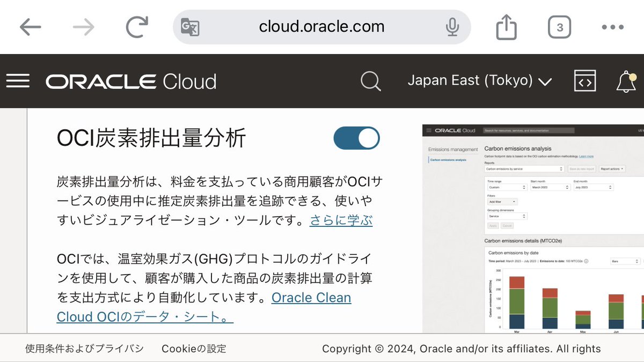Launch Cloud Shell with the code icon
The width and height of the screenshot is (644, 362).
(585, 81)
